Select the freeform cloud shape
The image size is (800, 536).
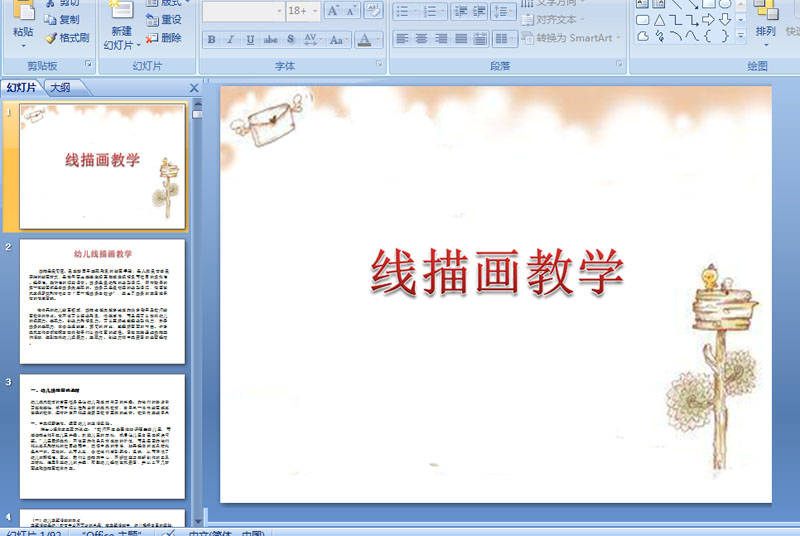point(643,36)
